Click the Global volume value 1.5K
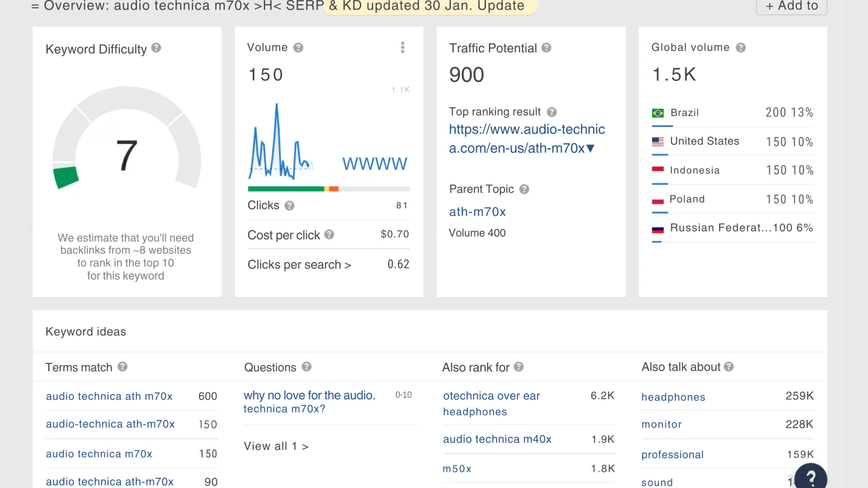This screenshot has width=868, height=488. pos(674,75)
